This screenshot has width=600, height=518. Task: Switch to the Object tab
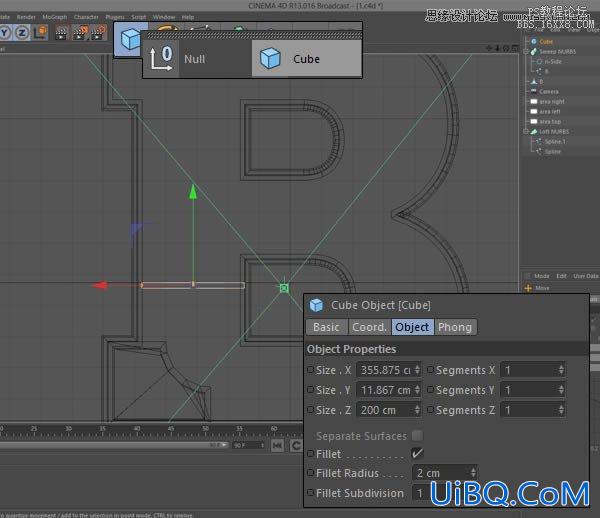pyautogui.click(x=412, y=327)
